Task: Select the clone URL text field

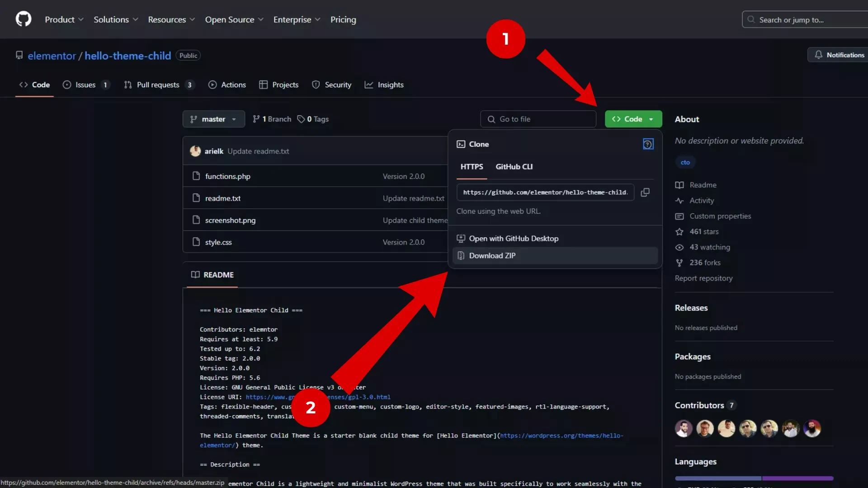Action: pos(545,192)
